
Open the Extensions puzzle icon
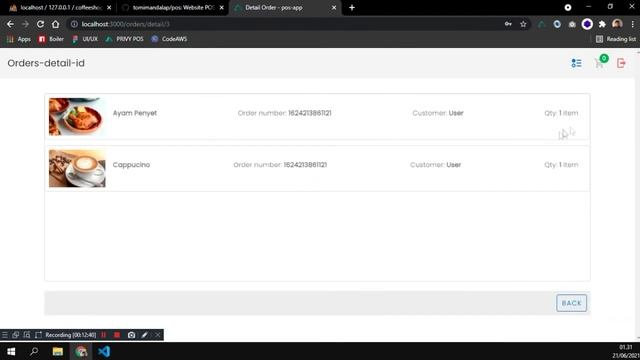[602, 24]
